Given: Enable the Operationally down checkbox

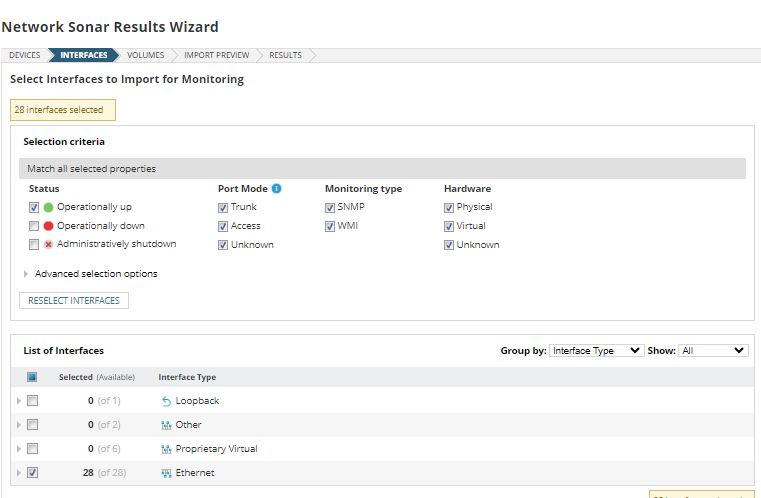Looking at the screenshot, I should (34, 226).
